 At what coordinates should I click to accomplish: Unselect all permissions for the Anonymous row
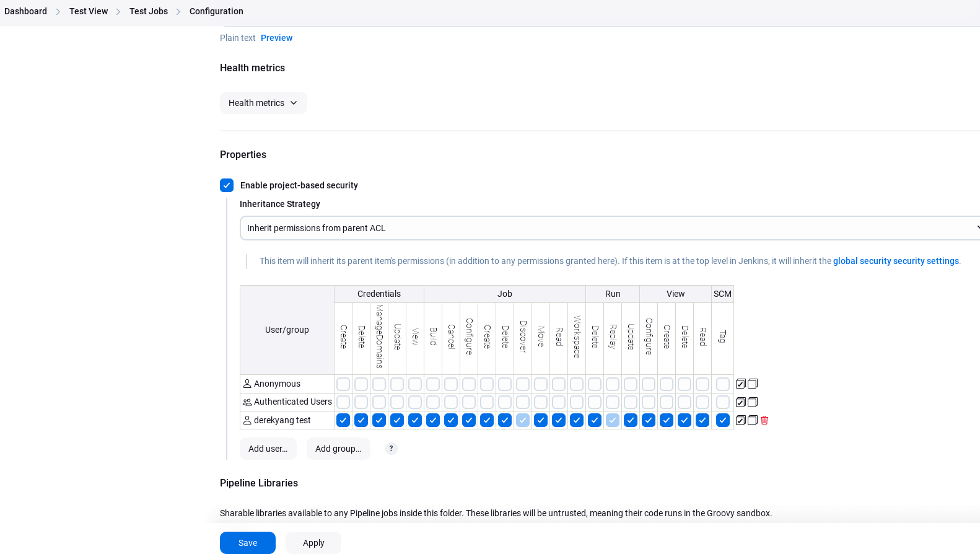753,384
